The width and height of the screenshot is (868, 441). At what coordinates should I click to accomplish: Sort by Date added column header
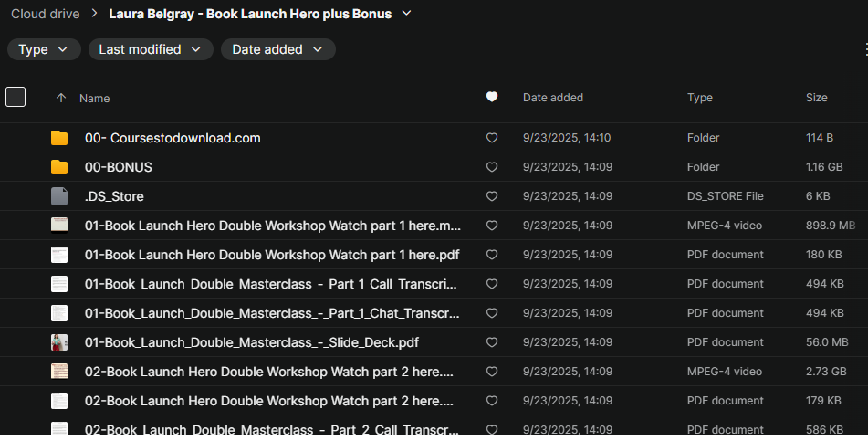(552, 98)
